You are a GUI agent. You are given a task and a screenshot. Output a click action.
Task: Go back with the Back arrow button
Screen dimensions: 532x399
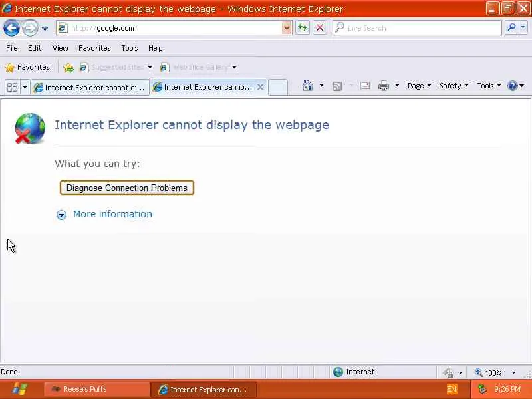coord(11,28)
